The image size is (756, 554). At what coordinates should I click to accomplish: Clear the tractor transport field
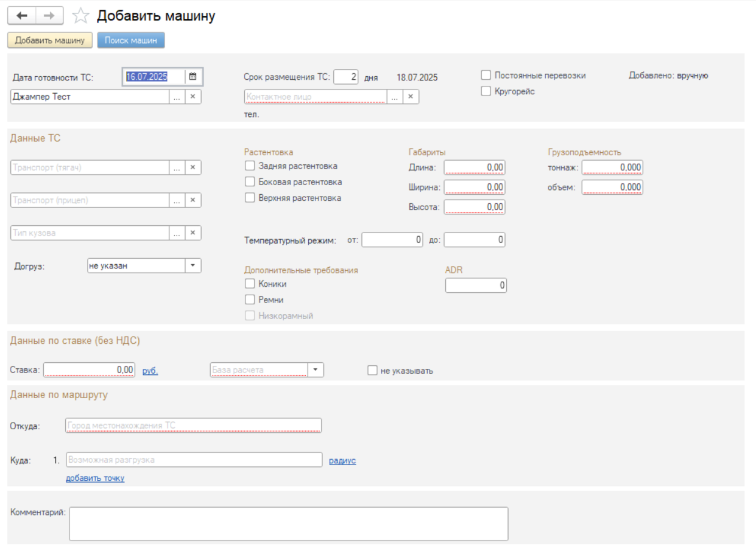193,167
